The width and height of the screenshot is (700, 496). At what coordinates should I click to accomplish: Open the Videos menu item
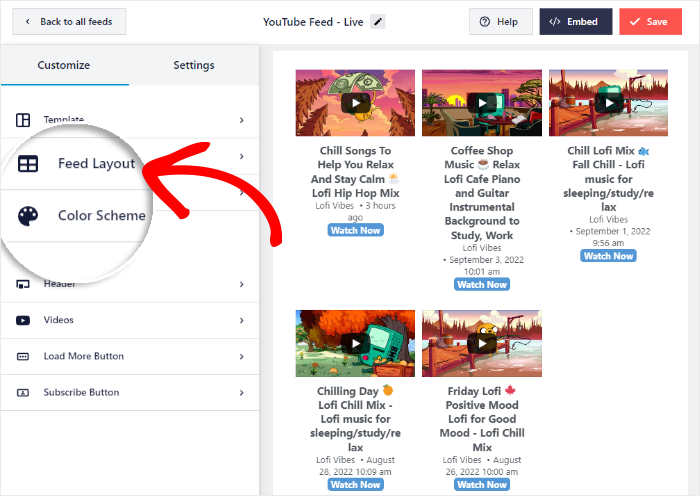(x=129, y=320)
